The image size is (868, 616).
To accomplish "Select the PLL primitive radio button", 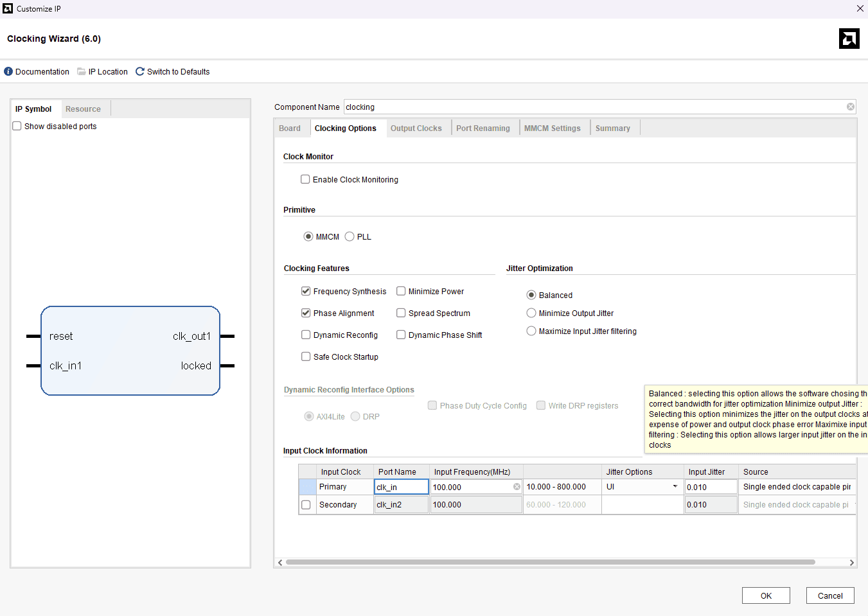I will click(x=350, y=237).
